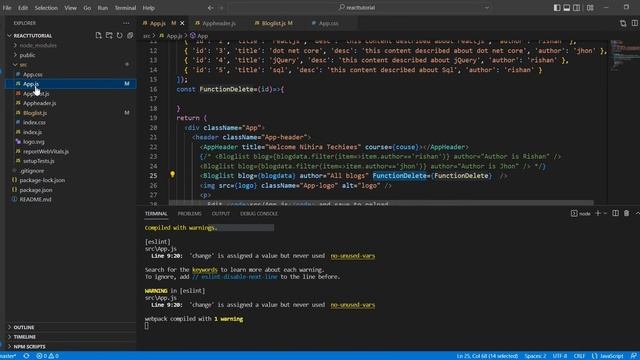Click the UTF-8 encoding selector

pyautogui.click(x=560, y=356)
